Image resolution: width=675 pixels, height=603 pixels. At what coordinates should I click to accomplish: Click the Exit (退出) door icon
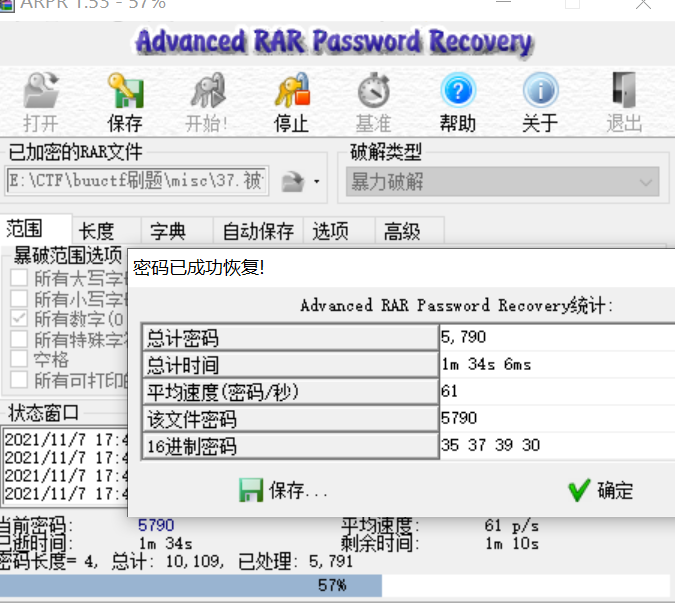pos(624,90)
